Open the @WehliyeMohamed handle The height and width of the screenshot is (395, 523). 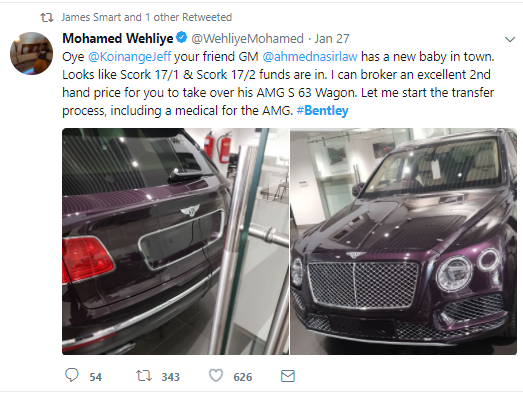247,39
